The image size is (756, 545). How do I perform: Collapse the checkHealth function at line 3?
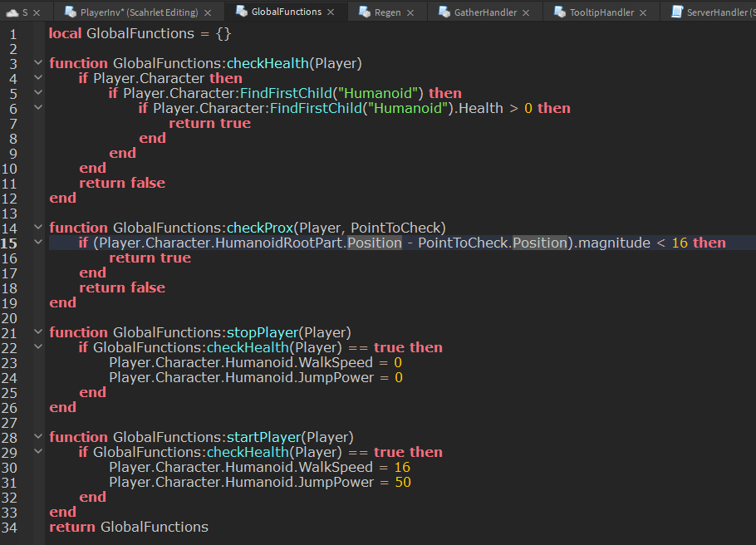click(38, 62)
